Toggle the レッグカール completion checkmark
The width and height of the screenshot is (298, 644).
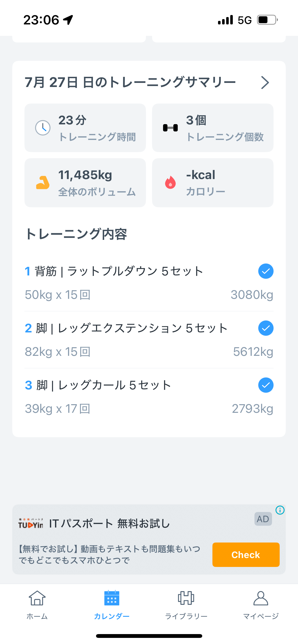266,385
